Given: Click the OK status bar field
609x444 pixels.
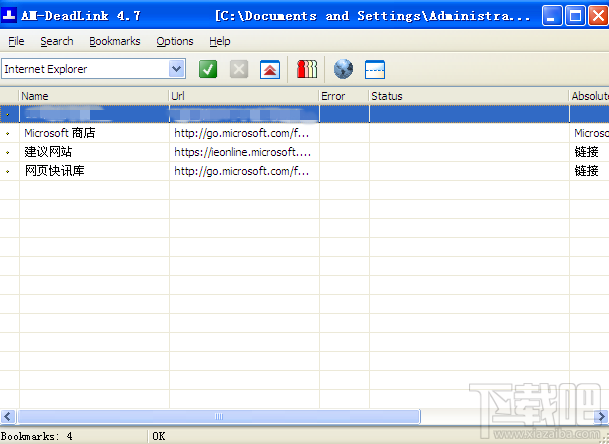Looking at the screenshot, I should 158,436.
